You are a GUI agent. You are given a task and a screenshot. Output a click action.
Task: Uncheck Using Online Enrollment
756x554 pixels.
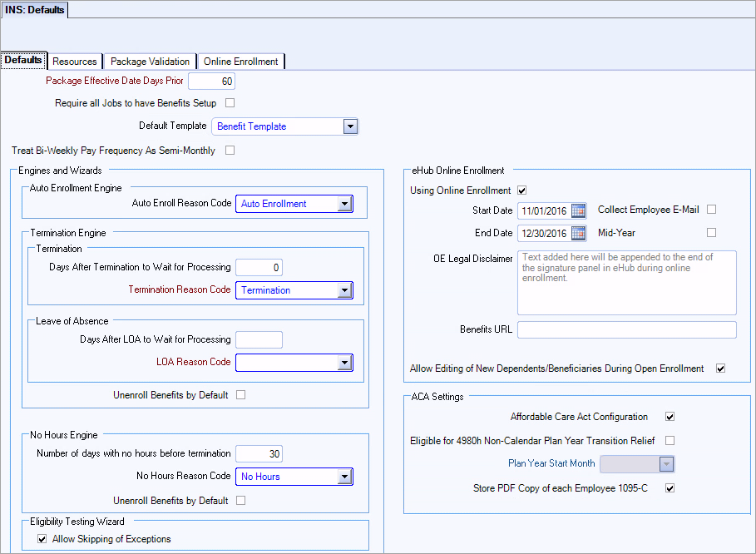[x=522, y=190]
